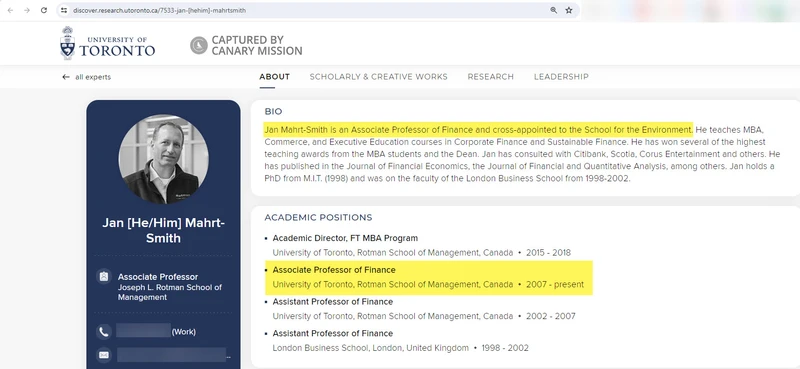The width and height of the screenshot is (800, 369).
Task: Click the London Business School position line
Action: (x=401, y=348)
